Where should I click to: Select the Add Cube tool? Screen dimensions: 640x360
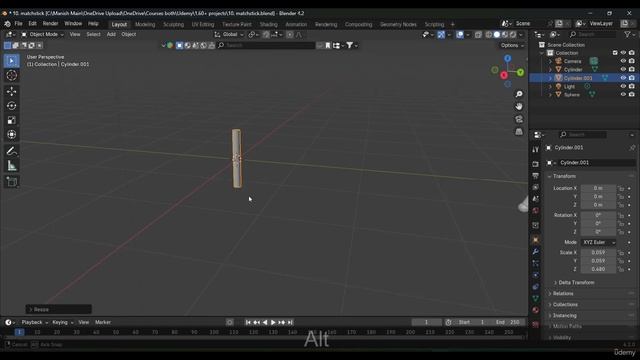(11, 182)
